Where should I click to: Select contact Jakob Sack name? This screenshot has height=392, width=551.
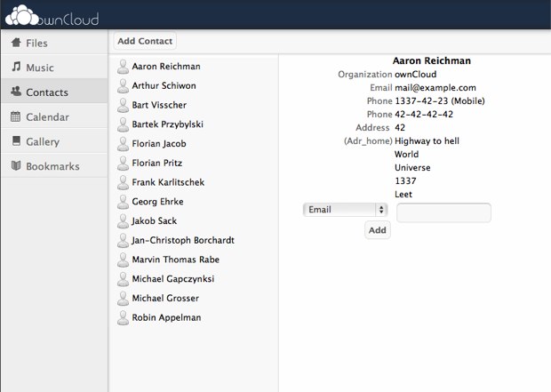click(x=154, y=221)
